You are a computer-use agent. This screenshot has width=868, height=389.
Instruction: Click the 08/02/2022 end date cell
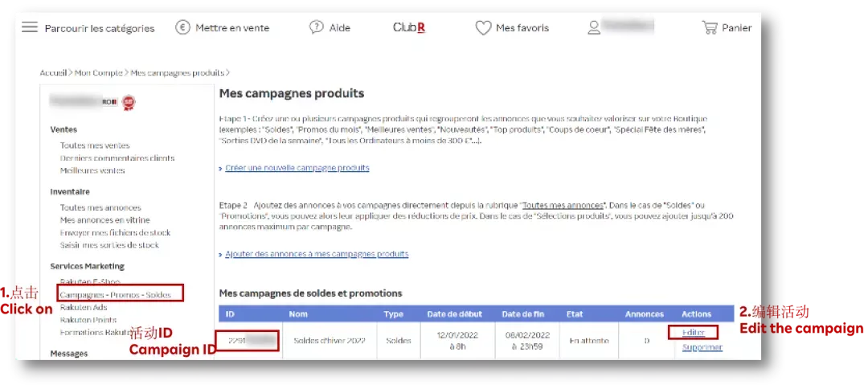tap(527, 341)
